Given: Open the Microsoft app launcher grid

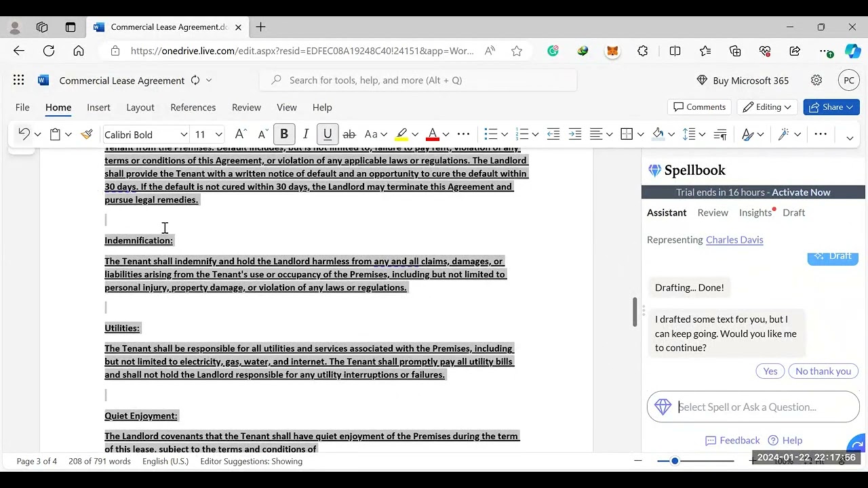Looking at the screenshot, I should [18, 80].
